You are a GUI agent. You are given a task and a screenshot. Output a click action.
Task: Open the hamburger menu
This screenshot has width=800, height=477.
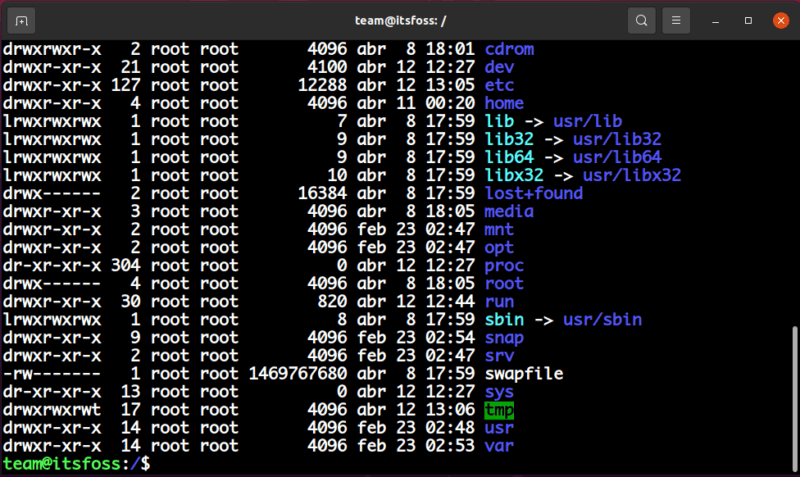coord(677,20)
